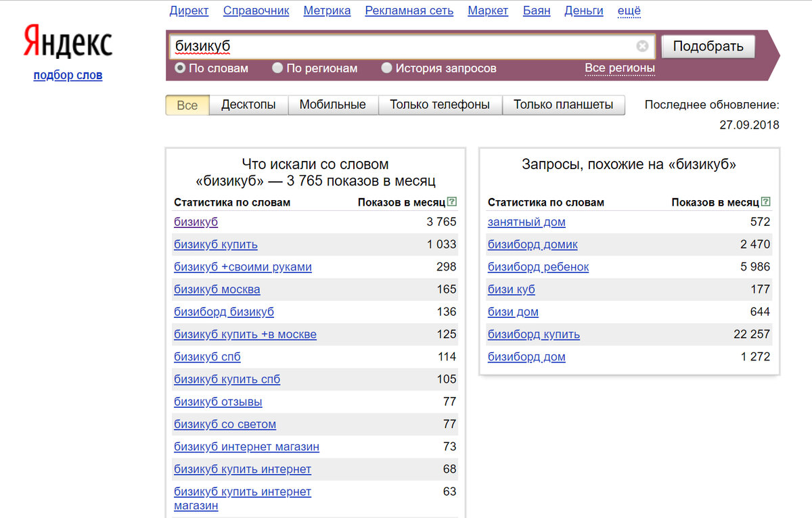The height and width of the screenshot is (518, 812).
Task: Open the 'Все регионы' region selector
Action: pyautogui.click(x=620, y=68)
